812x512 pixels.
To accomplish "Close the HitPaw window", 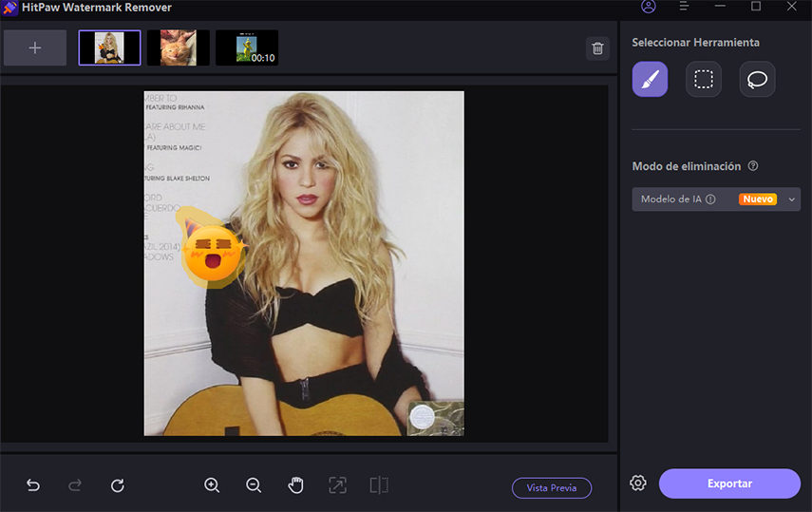I will tap(791, 7).
